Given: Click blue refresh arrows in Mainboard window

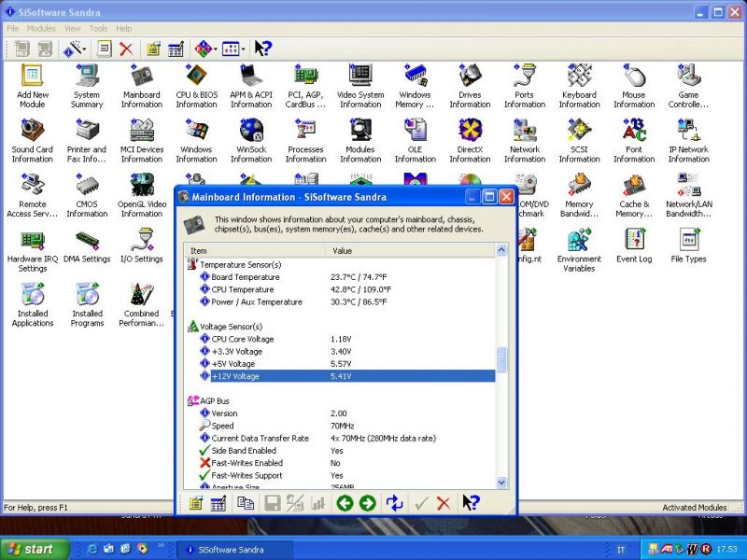Looking at the screenshot, I should point(394,503).
